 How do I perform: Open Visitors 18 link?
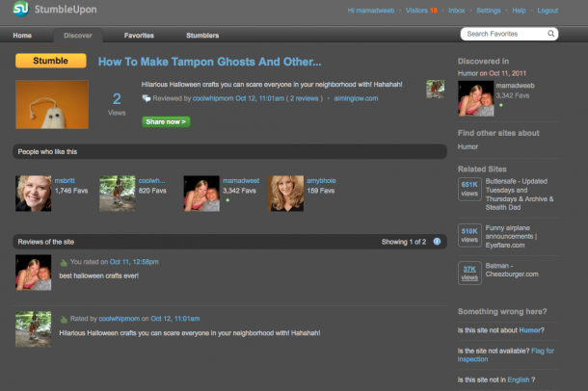(421, 11)
